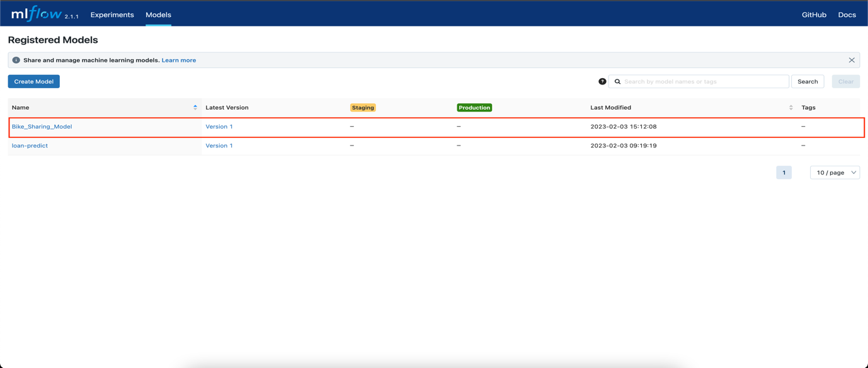
Task: Sort models by Name column arrows
Action: pyautogui.click(x=195, y=108)
